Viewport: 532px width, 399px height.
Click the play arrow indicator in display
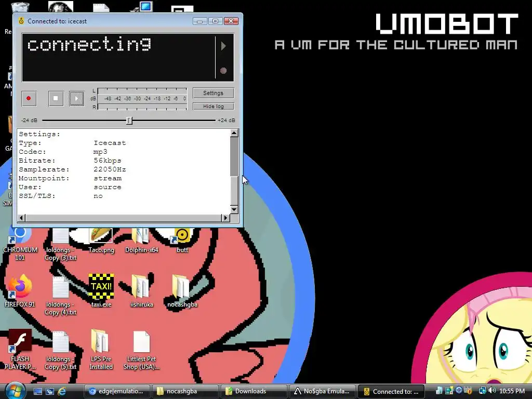[223, 46]
